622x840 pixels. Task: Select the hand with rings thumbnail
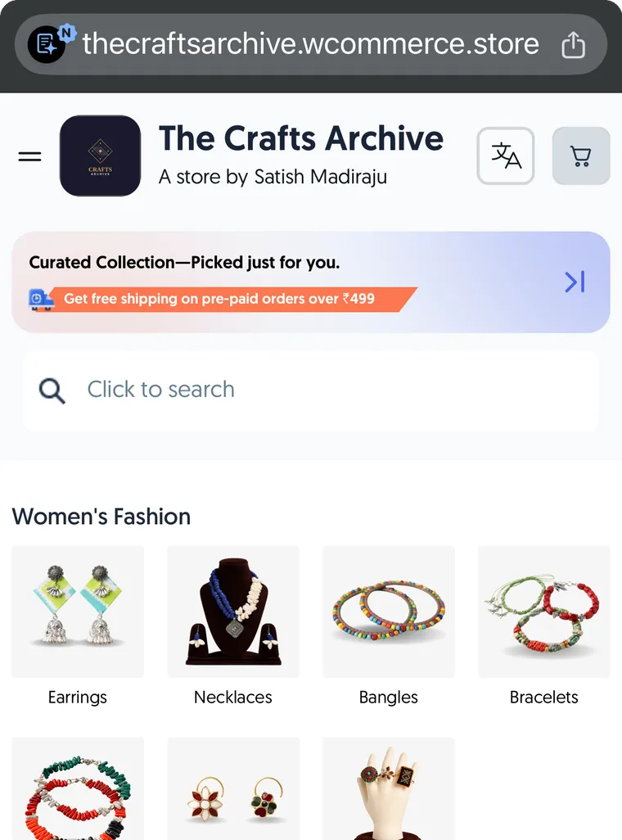pyautogui.click(x=389, y=788)
